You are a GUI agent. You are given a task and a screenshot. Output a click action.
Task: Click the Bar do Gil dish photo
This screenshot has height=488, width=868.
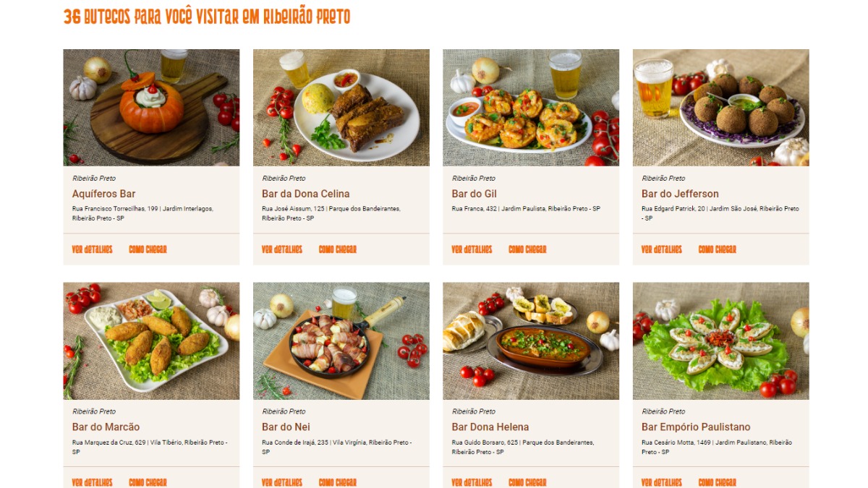(x=531, y=108)
